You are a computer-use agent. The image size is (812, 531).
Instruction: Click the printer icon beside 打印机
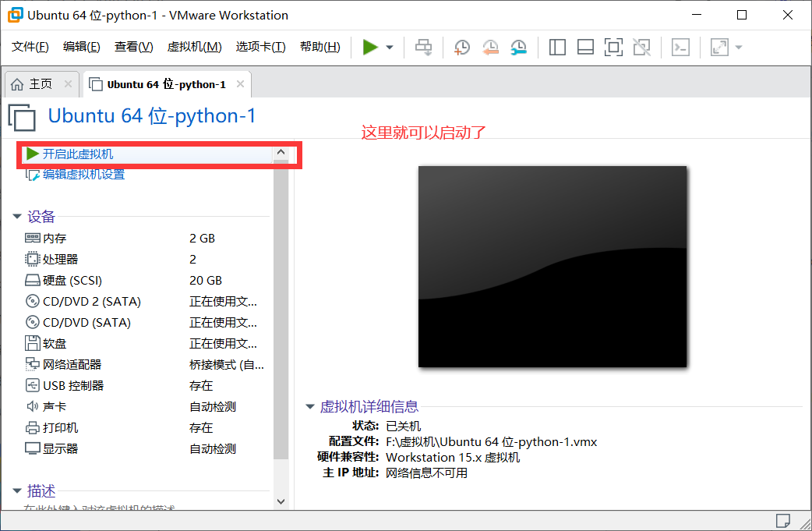(32, 428)
